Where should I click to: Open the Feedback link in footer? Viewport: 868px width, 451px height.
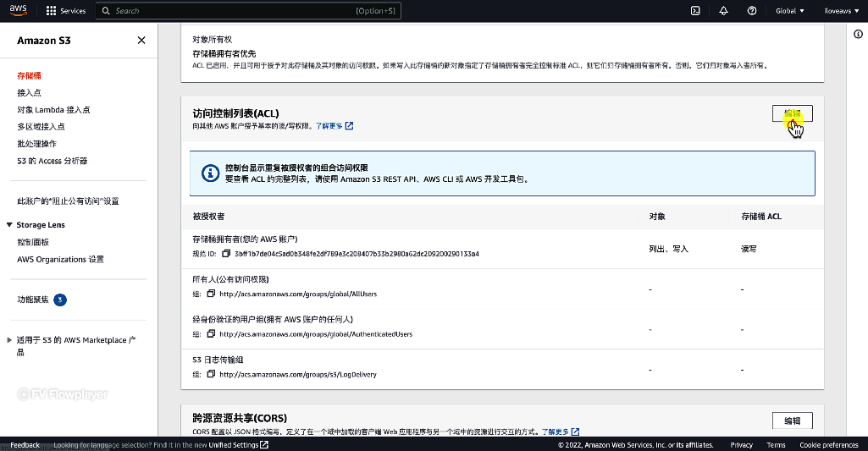(25, 445)
